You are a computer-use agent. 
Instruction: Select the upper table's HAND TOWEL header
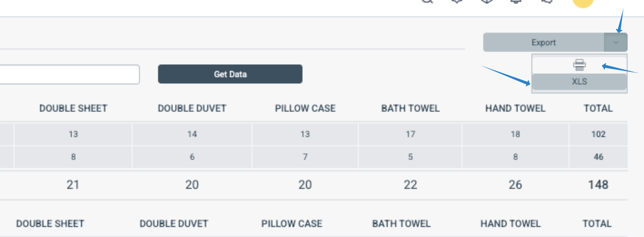515,108
